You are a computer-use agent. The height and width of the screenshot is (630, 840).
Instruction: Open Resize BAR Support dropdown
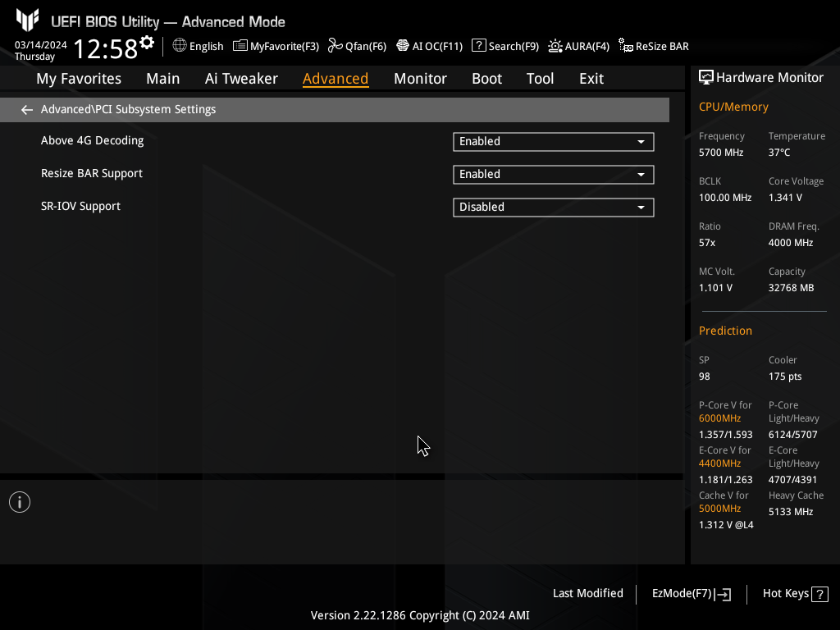(x=554, y=175)
